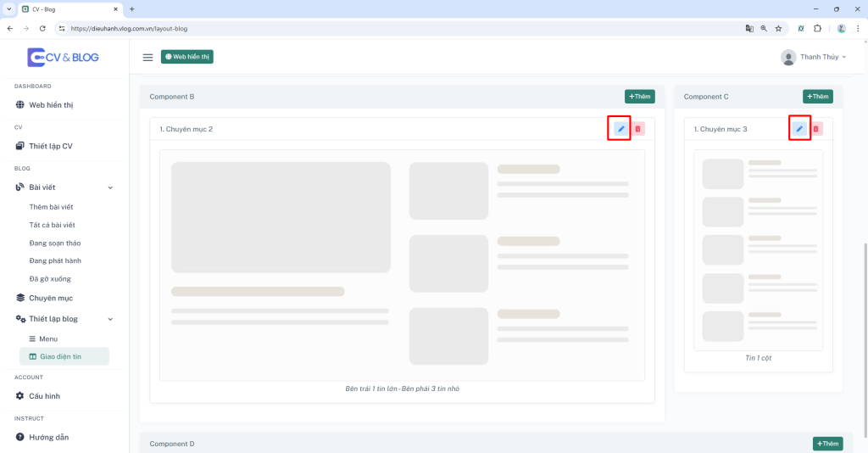The height and width of the screenshot is (453, 868).
Task: Open the translate page icon
Action: click(x=749, y=28)
